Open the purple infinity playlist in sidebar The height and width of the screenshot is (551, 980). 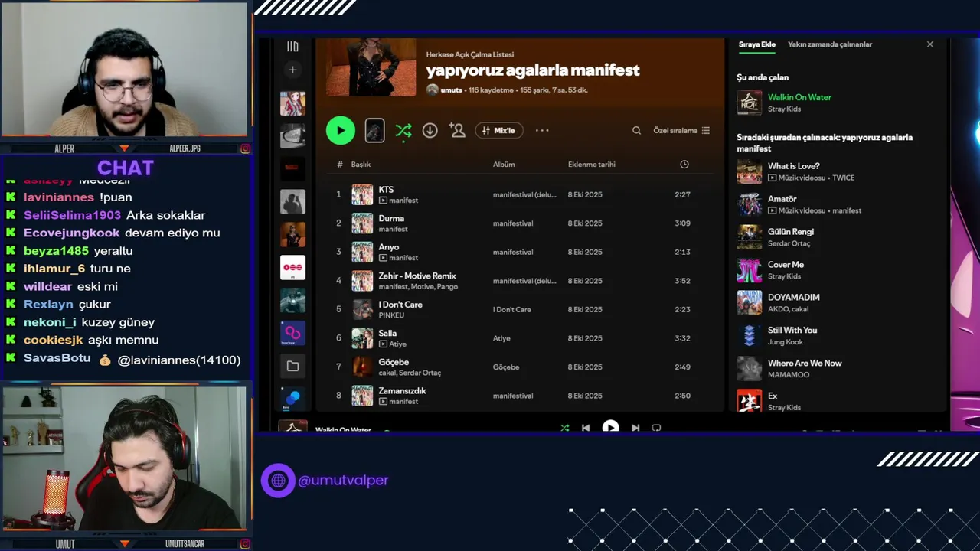[x=292, y=333]
